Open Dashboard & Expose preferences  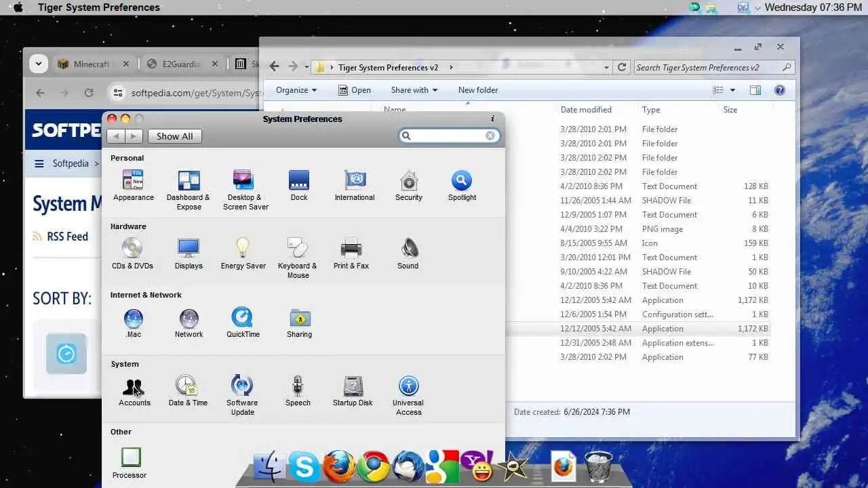click(x=189, y=190)
